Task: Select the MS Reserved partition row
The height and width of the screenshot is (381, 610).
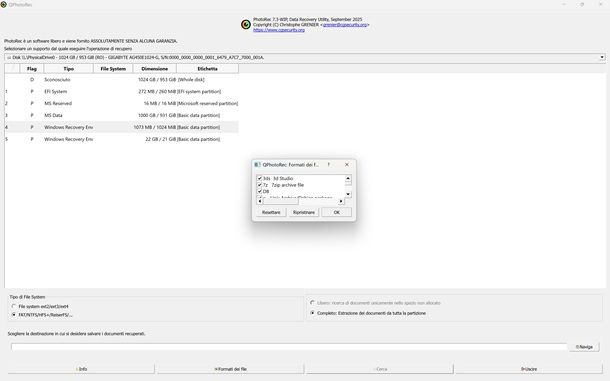Action: (121, 103)
